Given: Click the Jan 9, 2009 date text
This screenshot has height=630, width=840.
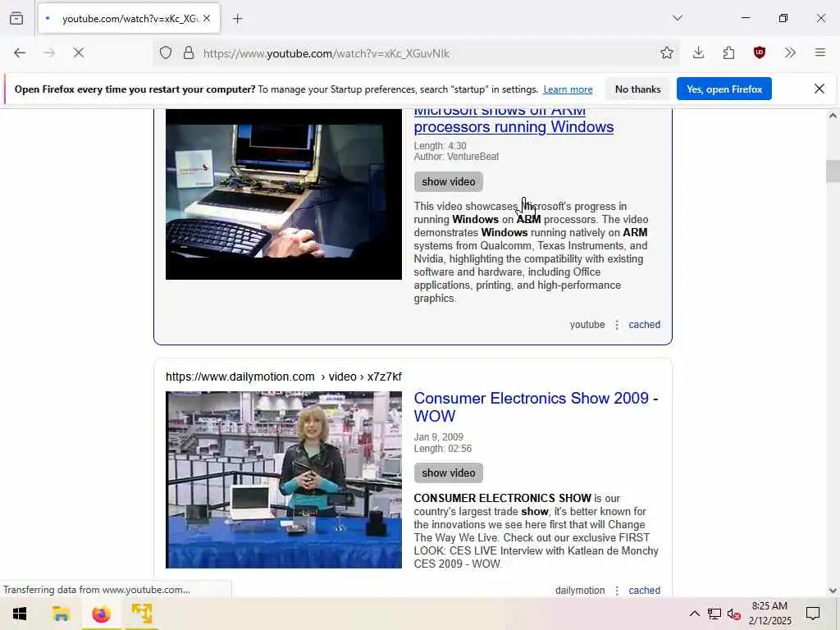Looking at the screenshot, I should 438,436.
